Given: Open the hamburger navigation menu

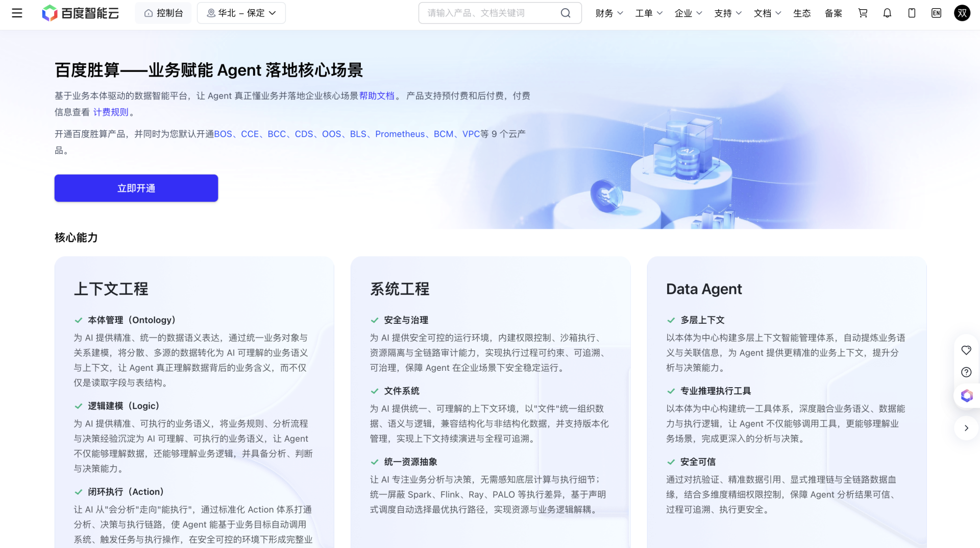Looking at the screenshot, I should pyautogui.click(x=17, y=13).
